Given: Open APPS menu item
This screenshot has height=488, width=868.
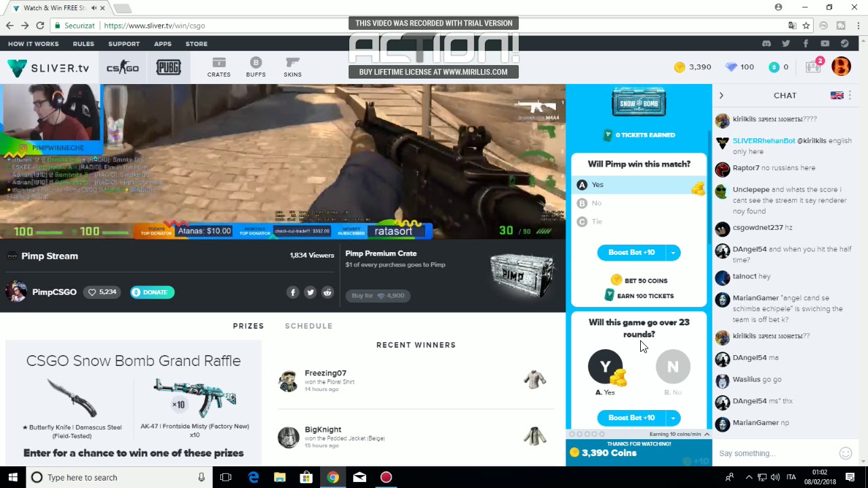Looking at the screenshot, I should click(163, 43).
